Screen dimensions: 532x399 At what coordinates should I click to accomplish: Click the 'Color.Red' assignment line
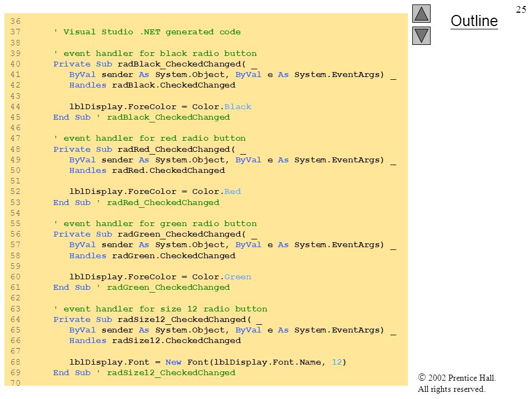pos(155,192)
